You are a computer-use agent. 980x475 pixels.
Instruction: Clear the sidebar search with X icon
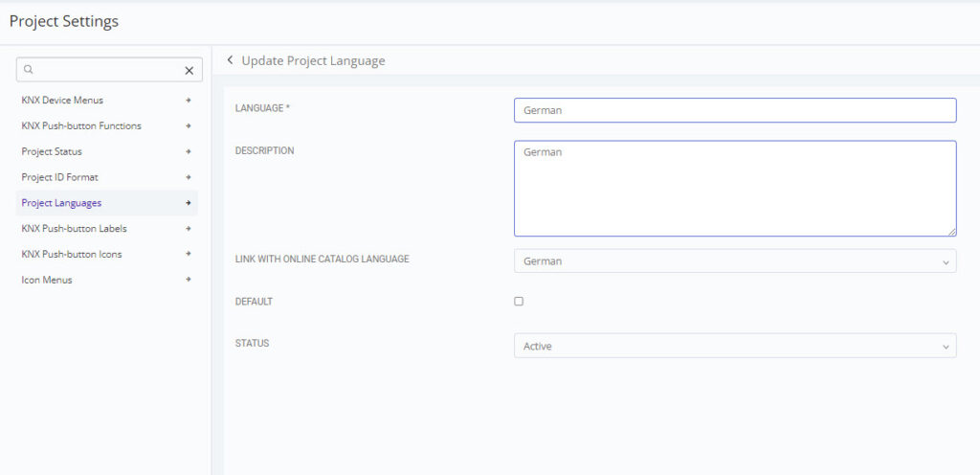click(x=189, y=71)
